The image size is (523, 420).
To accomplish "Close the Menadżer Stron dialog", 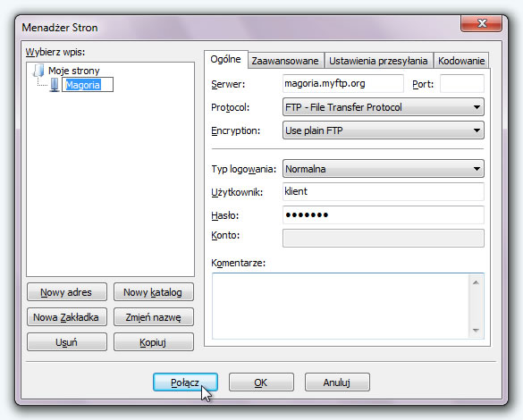I will click(482, 23).
